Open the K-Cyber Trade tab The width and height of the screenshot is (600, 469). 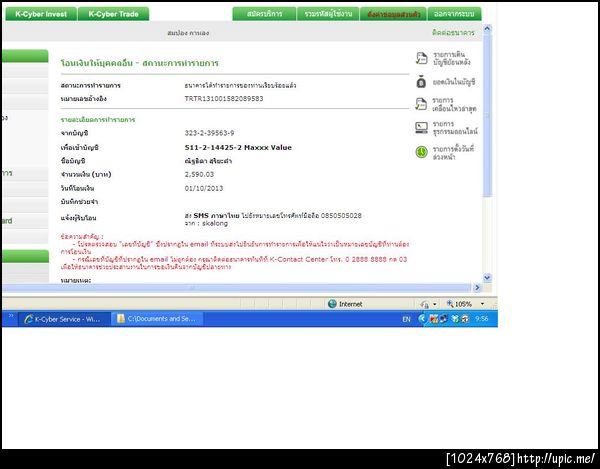(113, 14)
